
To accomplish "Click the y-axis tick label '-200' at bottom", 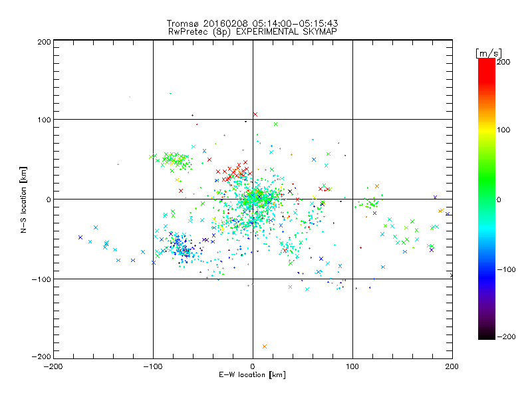I will (41, 356).
